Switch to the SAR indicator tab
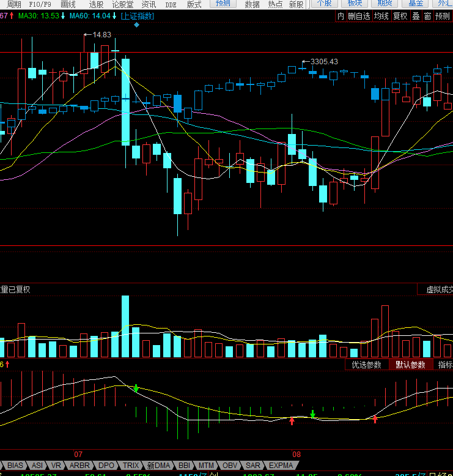The image size is (453, 476). coord(252,465)
